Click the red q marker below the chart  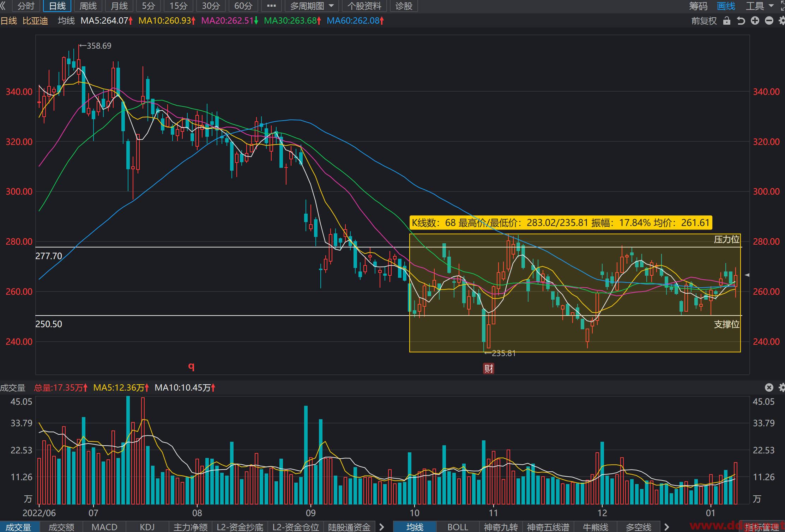191,367
